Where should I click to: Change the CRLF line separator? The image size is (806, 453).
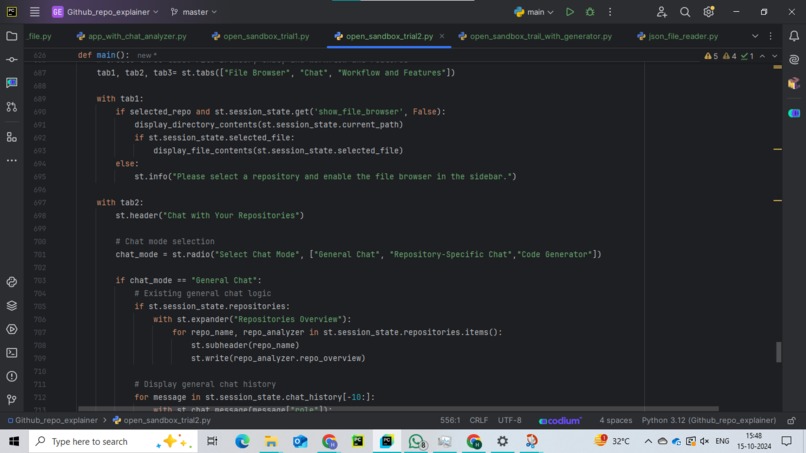point(479,421)
